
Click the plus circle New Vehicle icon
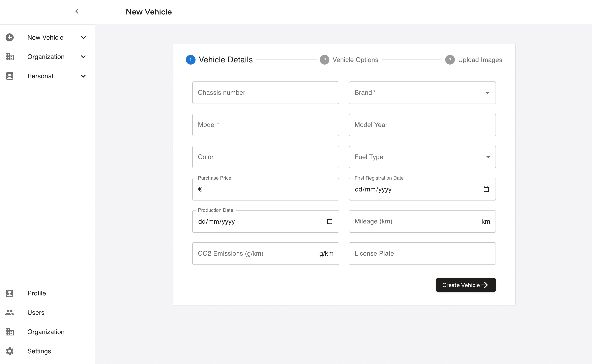(10, 37)
